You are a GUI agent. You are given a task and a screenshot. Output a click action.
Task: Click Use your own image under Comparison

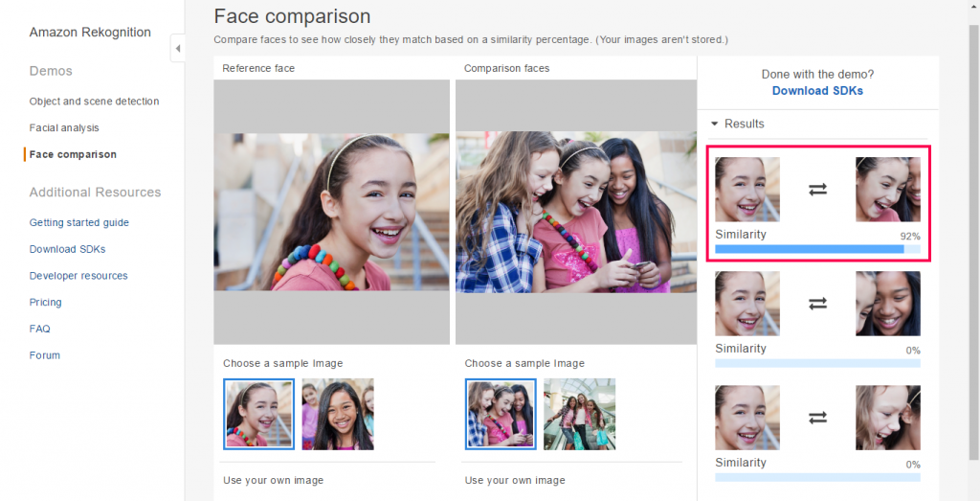coord(515,480)
